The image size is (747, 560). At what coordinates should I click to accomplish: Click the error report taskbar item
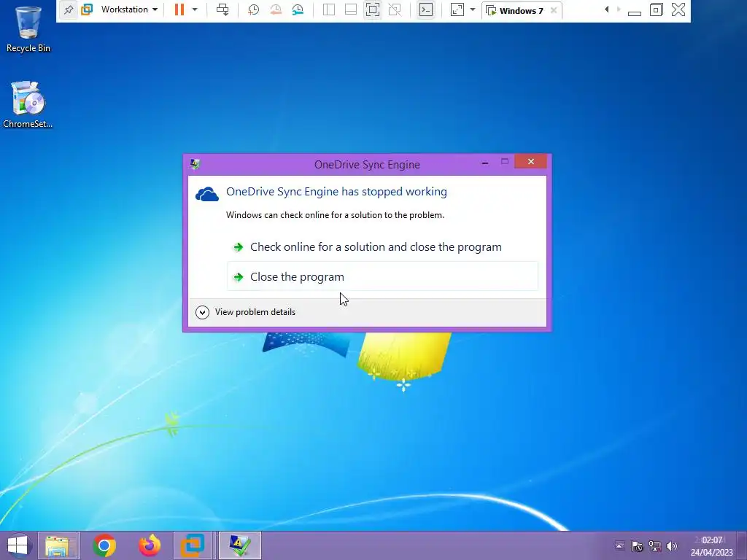pos(239,545)
